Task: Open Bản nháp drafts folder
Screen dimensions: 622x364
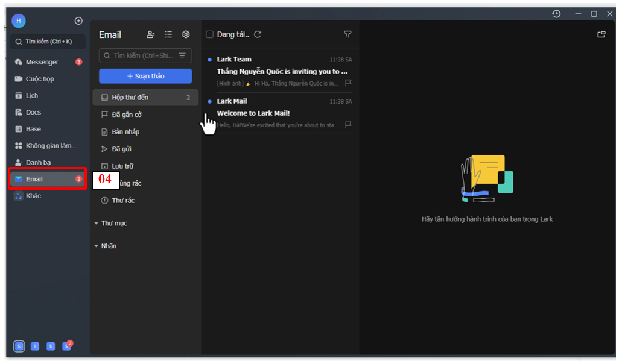Action: 145,132
